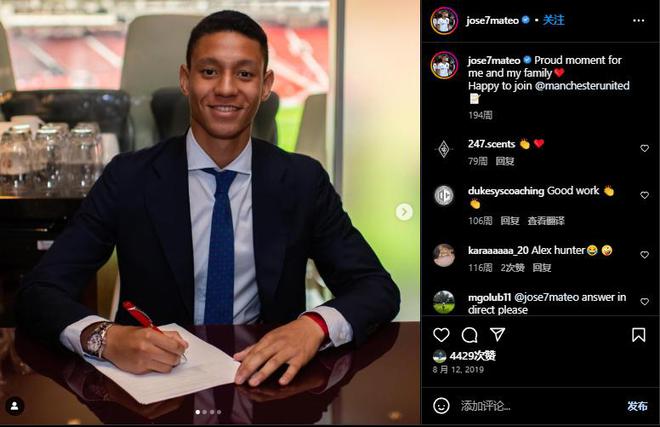This screenshot has width=660, height=427.
Task: Open the three-dot more options menu
Action: [x=639, y=20]
